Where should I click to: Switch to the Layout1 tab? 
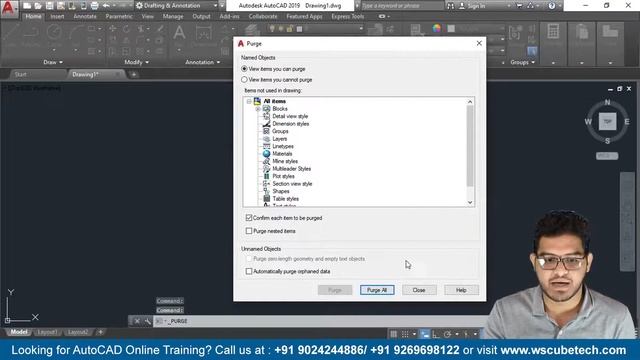(47, 332)
